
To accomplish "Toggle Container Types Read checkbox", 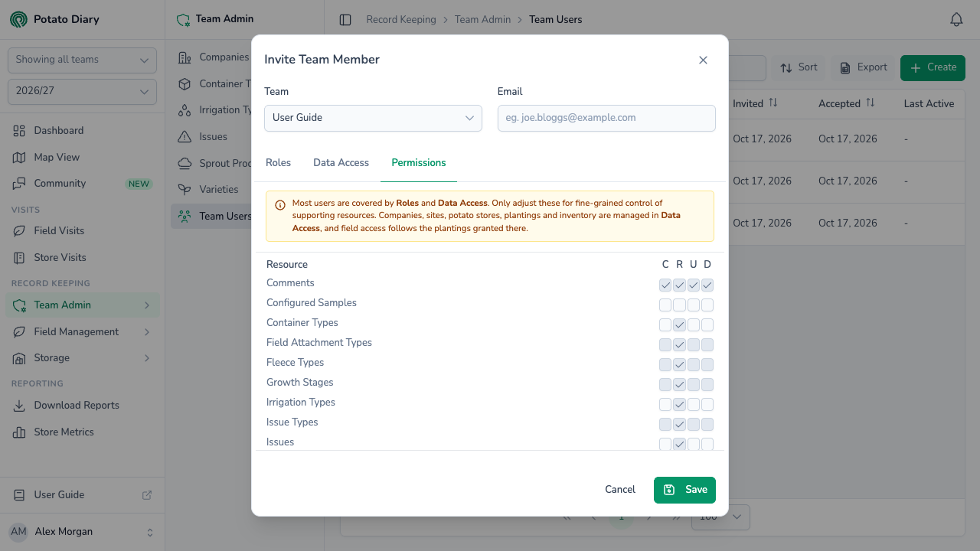I will click(679, 325).
